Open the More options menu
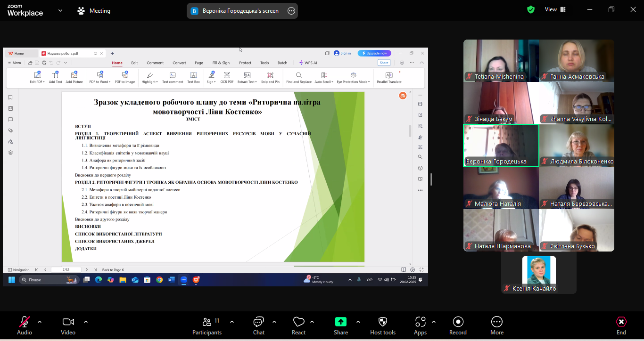 coord(497,325)
